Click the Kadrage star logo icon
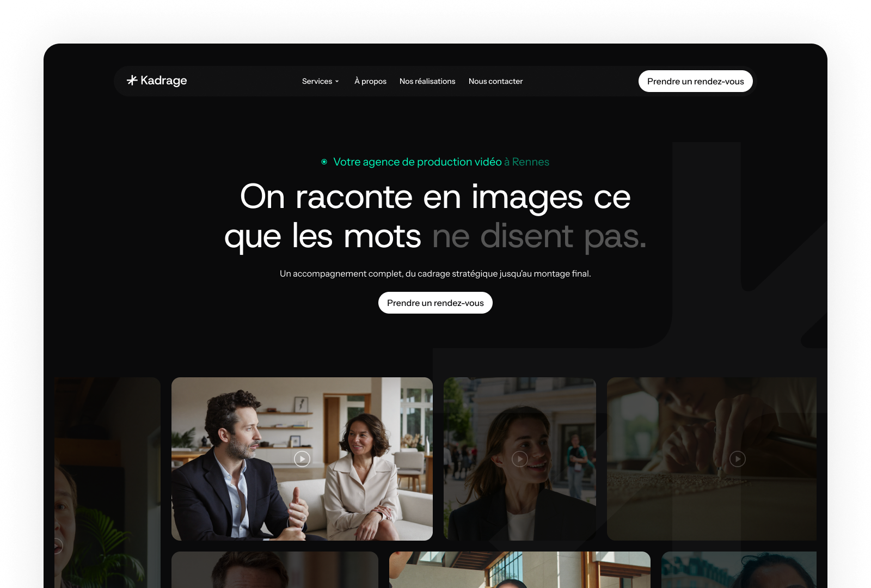Viewport: 871px width, 588px height. (x=132, y=81)
